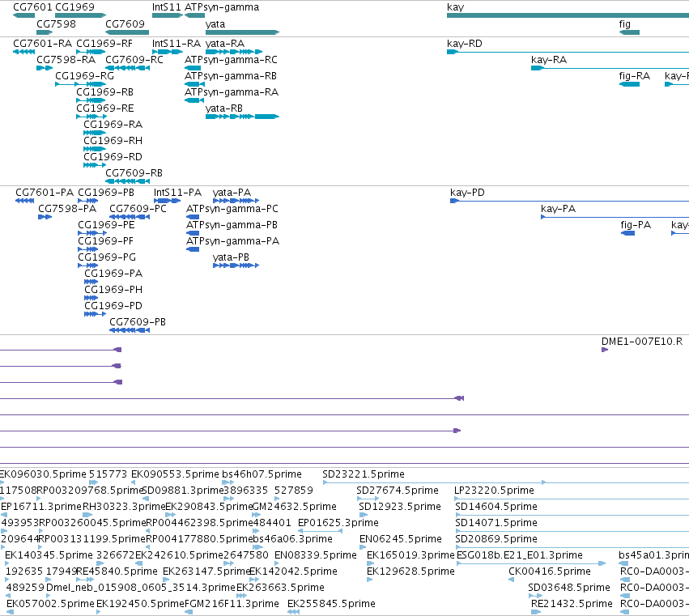Select transcript fig-RA
The height and width of the screenshot is (616, 689).
coord(635,76)
